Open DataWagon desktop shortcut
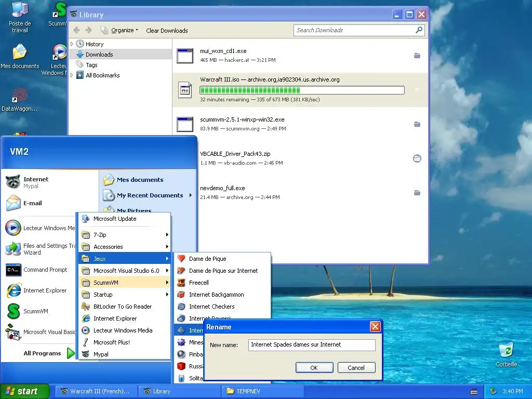532x399 pixels. [x=19, y=99]
